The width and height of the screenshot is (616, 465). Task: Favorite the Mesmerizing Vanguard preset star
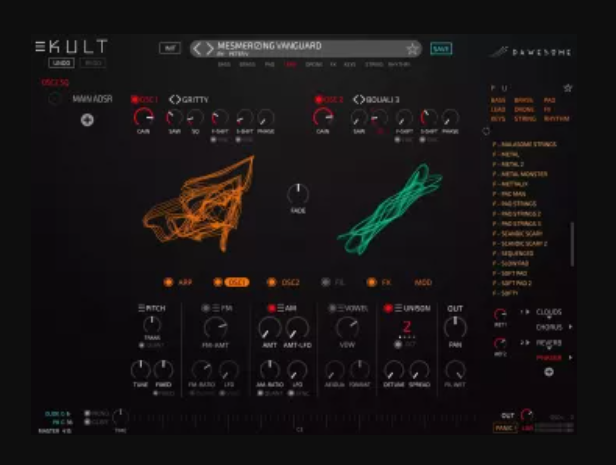coord(412,49)
